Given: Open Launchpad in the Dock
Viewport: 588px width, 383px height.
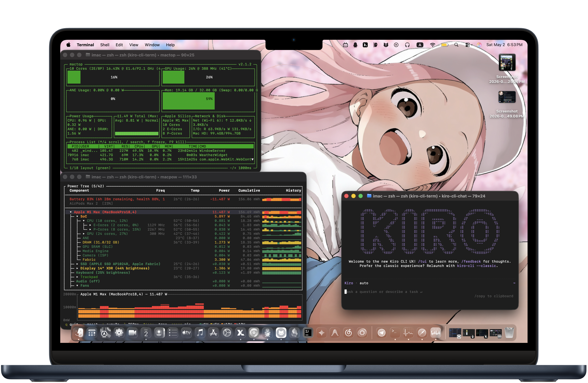Looking at the screenshot, I should [x=92, y=333].
